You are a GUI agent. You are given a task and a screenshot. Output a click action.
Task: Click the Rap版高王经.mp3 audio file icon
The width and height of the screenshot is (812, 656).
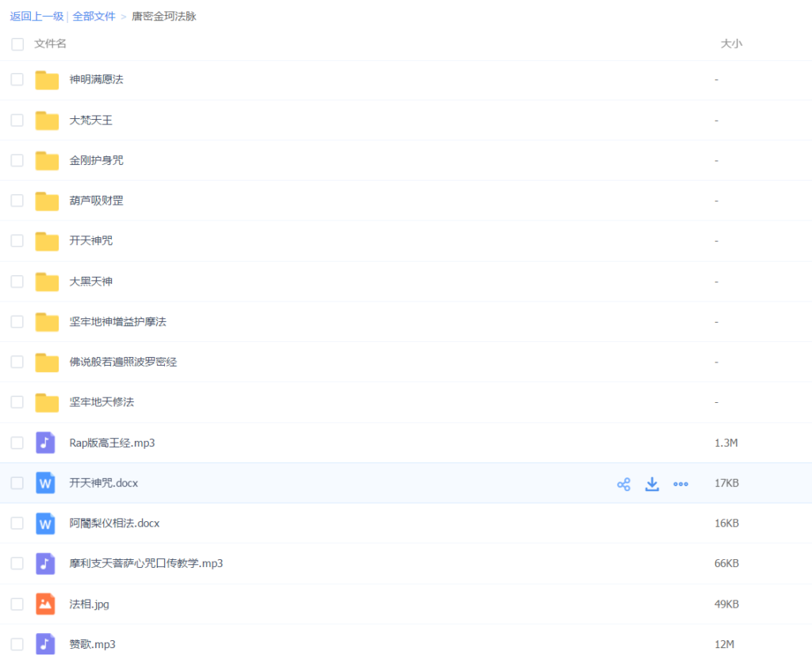click(46, 443)
